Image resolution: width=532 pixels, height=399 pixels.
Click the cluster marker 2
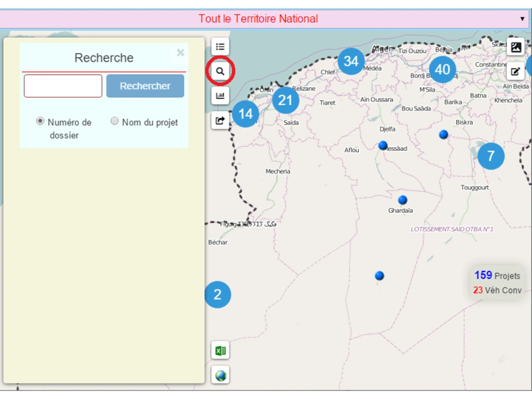[218, 295]
